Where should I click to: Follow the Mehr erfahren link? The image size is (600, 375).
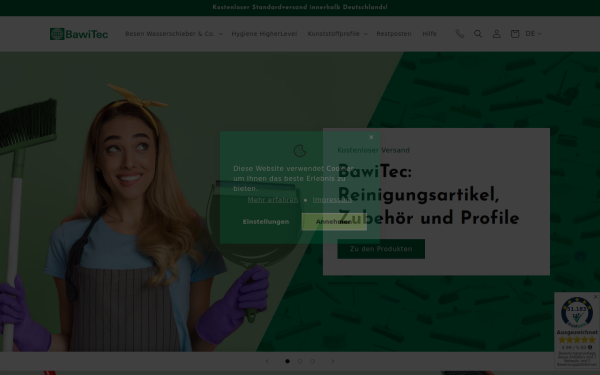point(273,200)
